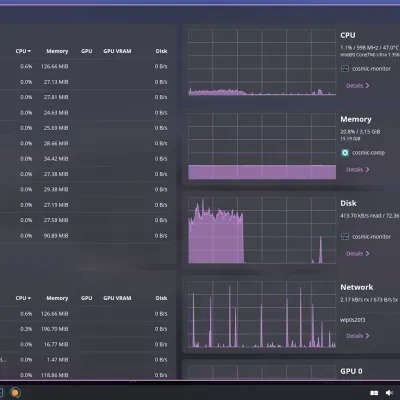Image resolution: width=400 pixels, height=400 pixels.
Task: Click the cosmic-monitor icon in the Disk section
Action: [x=345, y=237]
